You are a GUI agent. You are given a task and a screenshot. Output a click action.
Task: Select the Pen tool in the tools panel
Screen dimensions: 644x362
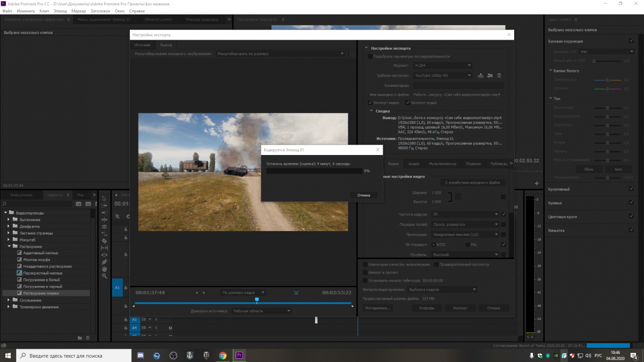(x=104, y=262)
